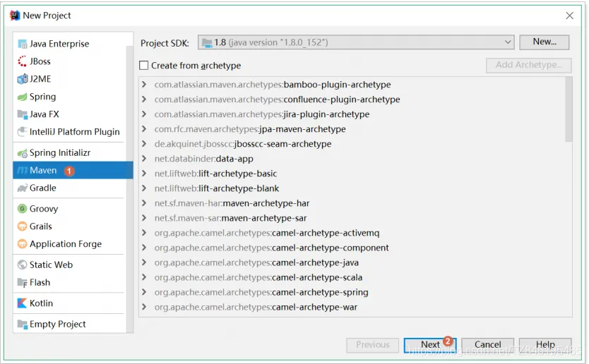Select camel-archetype-war row text
This screenshot has width=589, height=364.
[256, 307]
